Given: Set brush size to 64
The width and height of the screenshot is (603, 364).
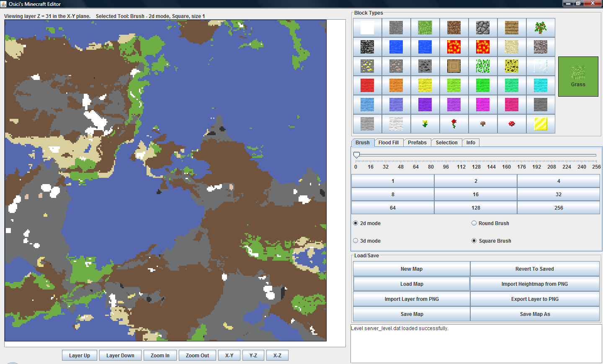Looking at the screenshot, I should (392, 208).
